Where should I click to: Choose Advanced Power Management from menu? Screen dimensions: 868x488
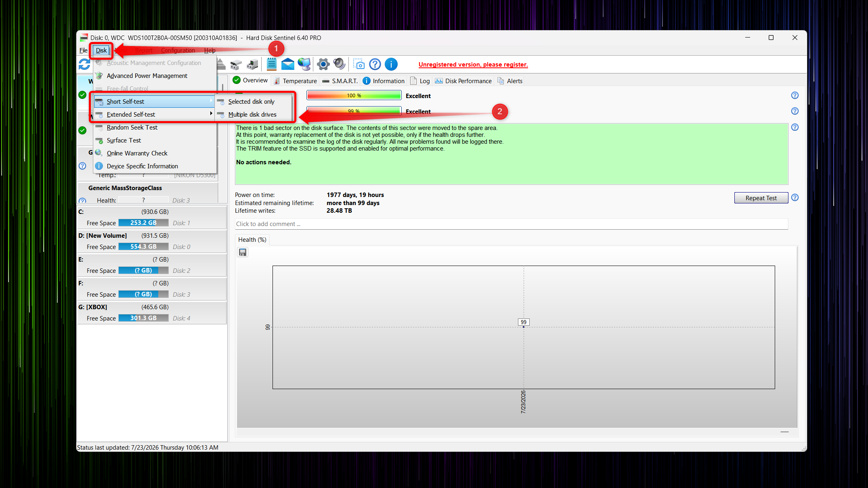tap(155, 75)
